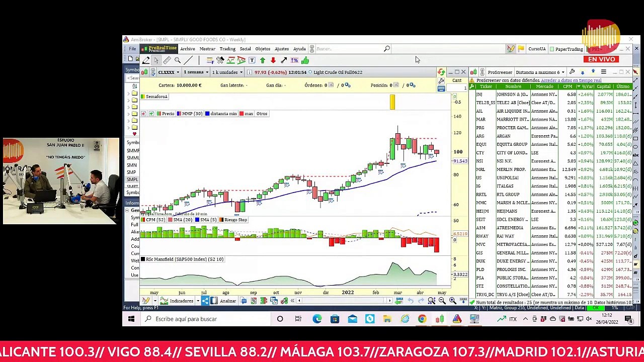Click the Analizar button

click(x=223, y=301)
